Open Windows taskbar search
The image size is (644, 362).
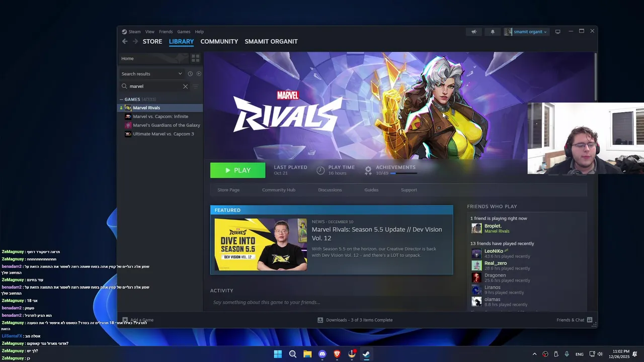pyautogui.click(x=292, y=354)
